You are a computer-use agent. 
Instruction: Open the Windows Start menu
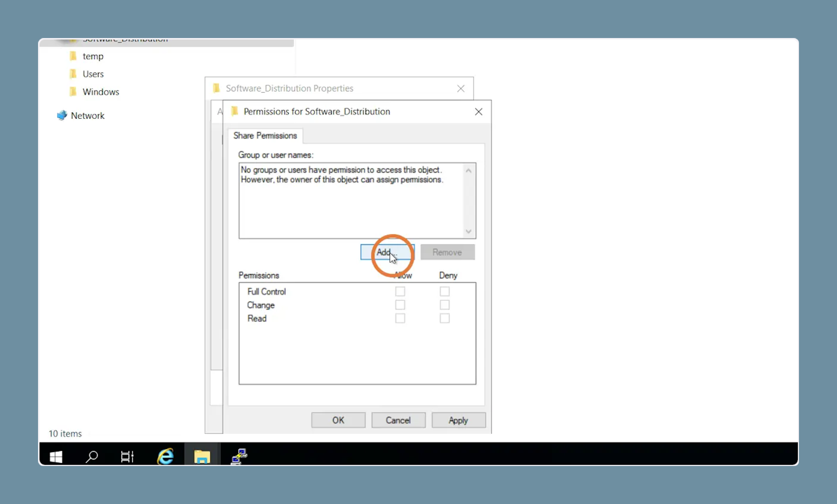point(56,456)
